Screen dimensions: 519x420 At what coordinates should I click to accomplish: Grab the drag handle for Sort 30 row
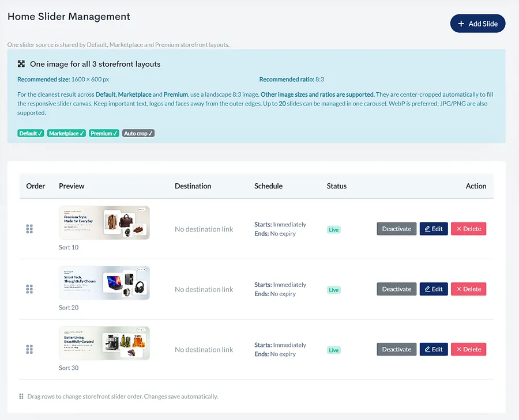[29, 349]
